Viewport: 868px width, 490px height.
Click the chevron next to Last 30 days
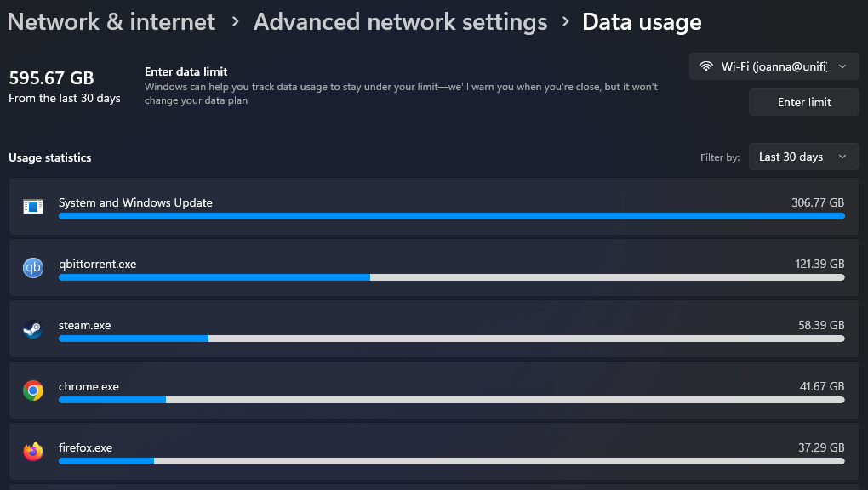[842, 157]
